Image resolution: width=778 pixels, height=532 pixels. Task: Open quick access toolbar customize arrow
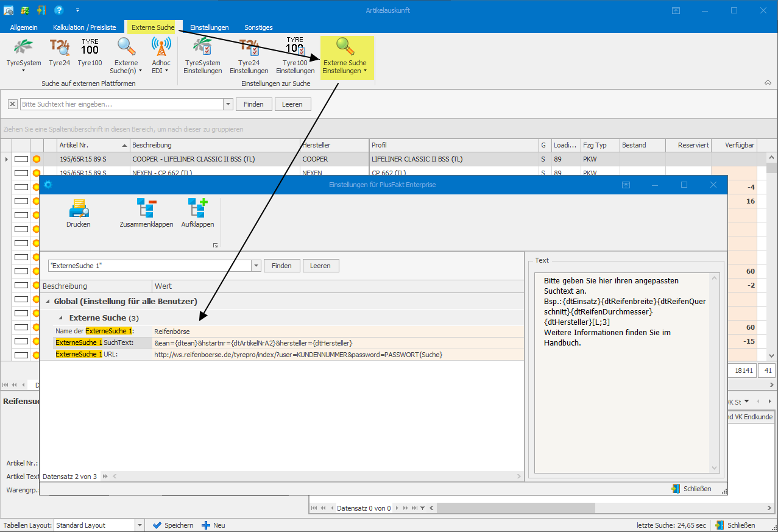click(77, 10)
